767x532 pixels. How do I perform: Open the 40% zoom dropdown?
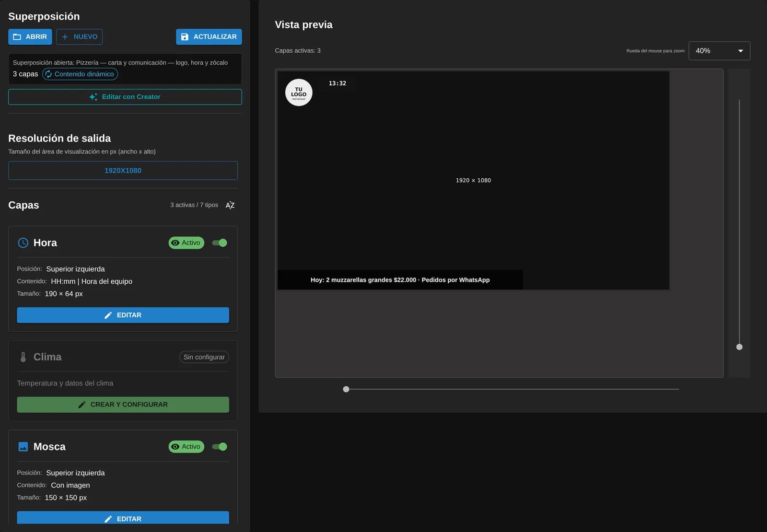pos(719,51)
